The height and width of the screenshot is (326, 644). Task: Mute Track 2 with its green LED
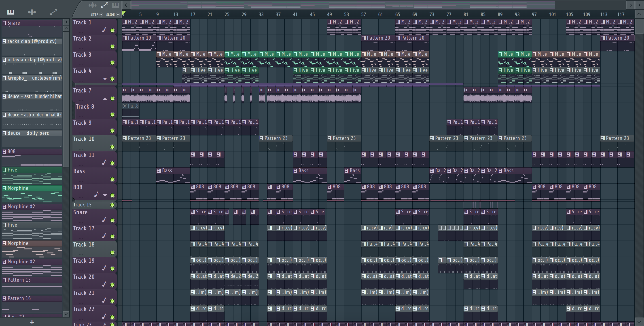coord(112,47)
